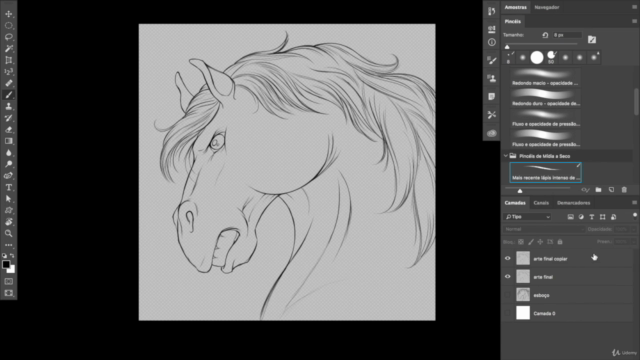Open the collapsed Clone Source panel icon

[x=491, y=78]
